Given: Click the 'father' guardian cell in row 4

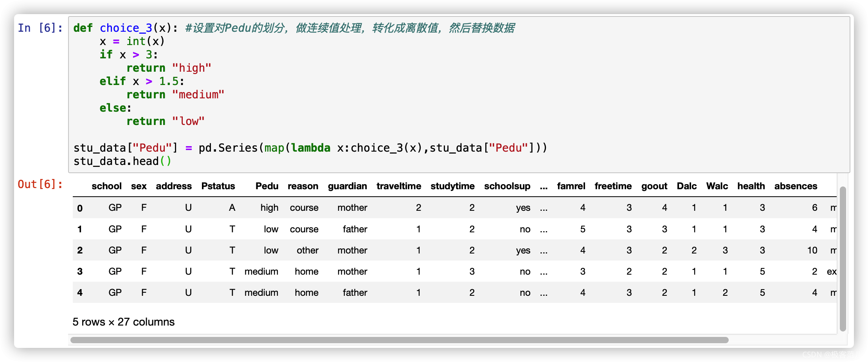Looking at the screenshot, I should click(355, 293).
